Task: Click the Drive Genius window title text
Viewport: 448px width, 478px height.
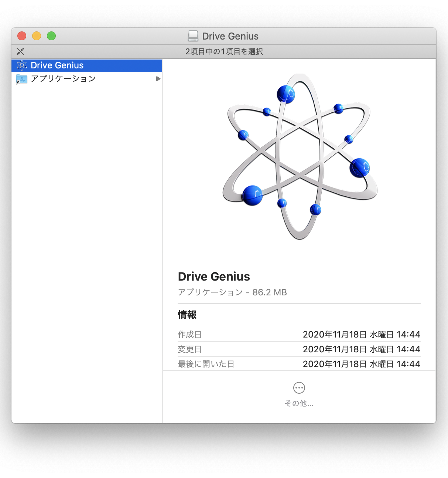Action: coord(230,36)
